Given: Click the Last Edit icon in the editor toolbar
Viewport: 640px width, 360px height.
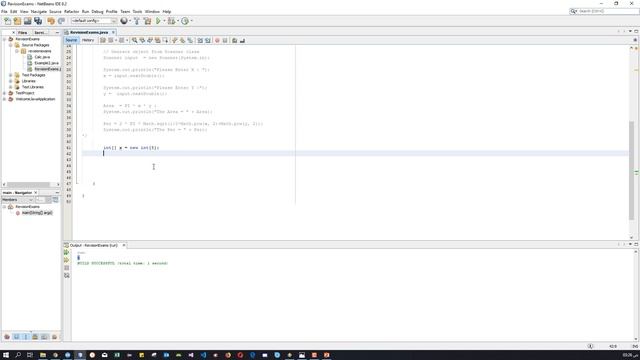Looking at the screenshot, I should pos(103,40).
